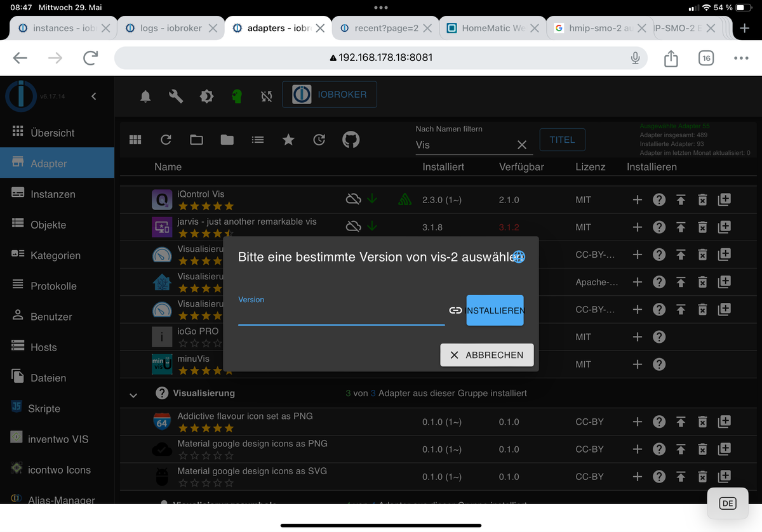Click the star favorites icon

coord(288,140)
